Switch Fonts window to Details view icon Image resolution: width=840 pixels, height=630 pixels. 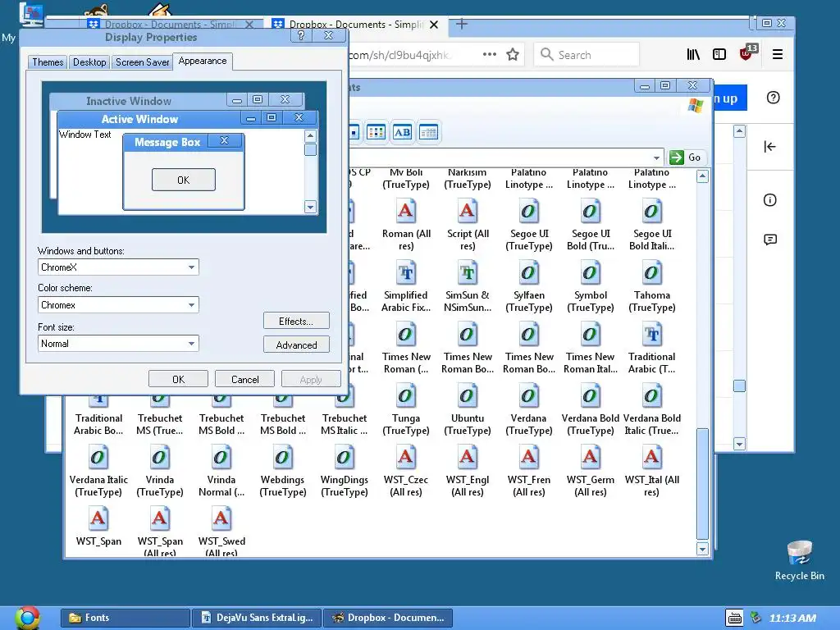[428, 132]
